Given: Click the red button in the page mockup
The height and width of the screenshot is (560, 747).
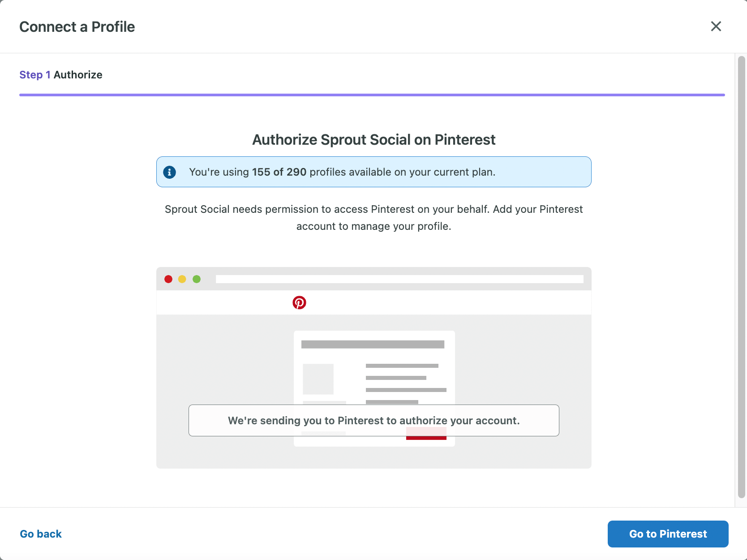Looking at the screenshot, I should 426,434.
